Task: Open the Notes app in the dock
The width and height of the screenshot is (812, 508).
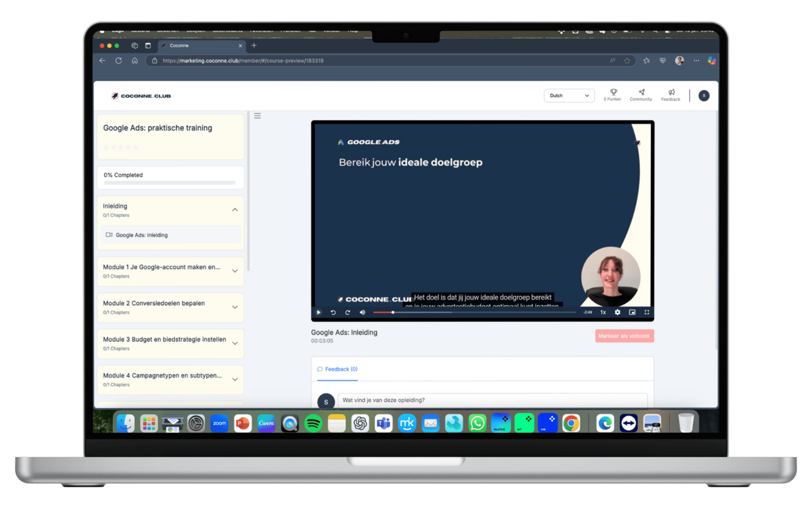Action: [337, 423]
